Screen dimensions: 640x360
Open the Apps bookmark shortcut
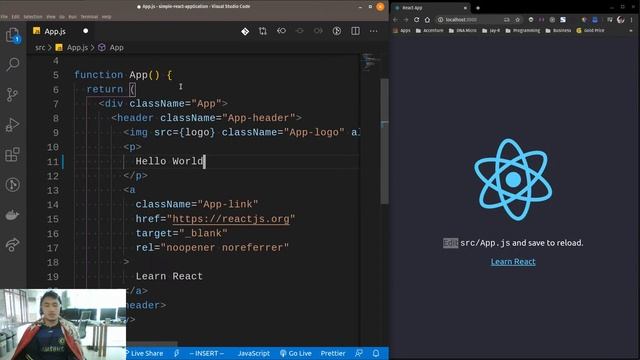(x=402, y=31)
